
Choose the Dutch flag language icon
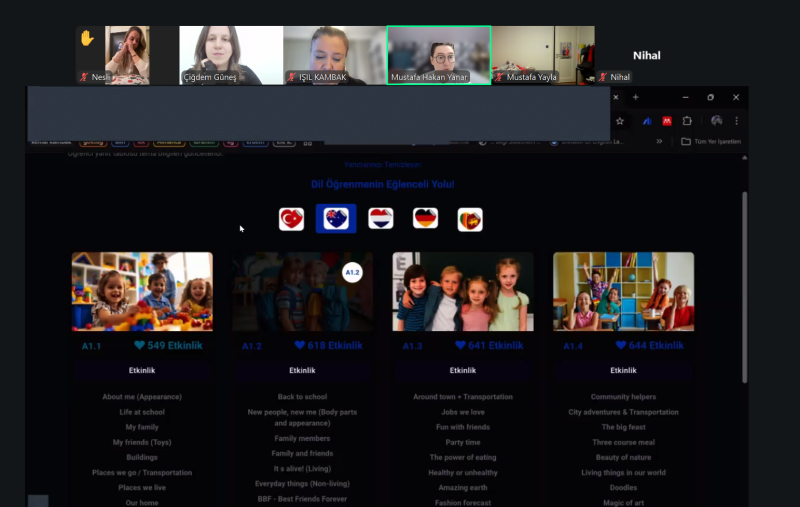coord(381,219)
